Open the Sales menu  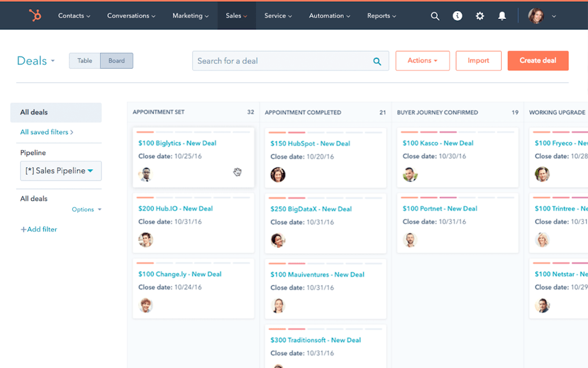(x=236, y=16)
